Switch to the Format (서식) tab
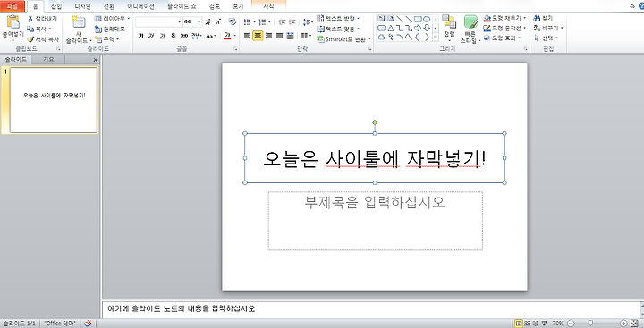 pyautogui.click(x=268, y=6)
